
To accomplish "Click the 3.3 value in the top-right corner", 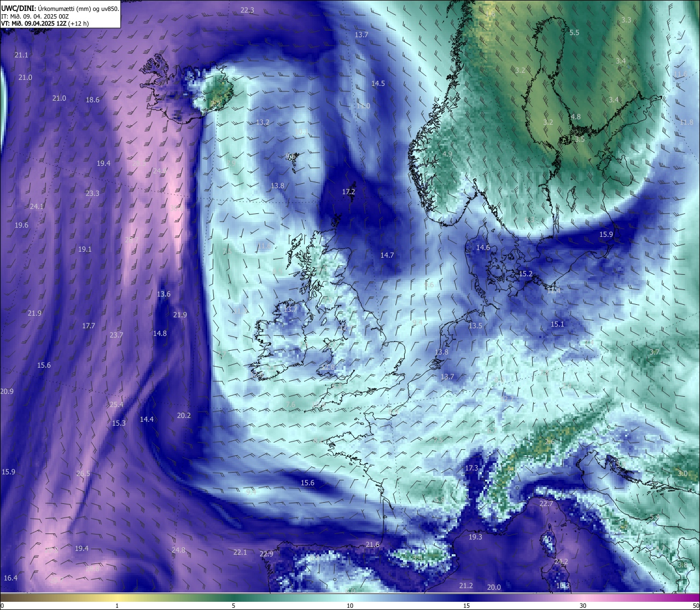I will tap(626, 20).
